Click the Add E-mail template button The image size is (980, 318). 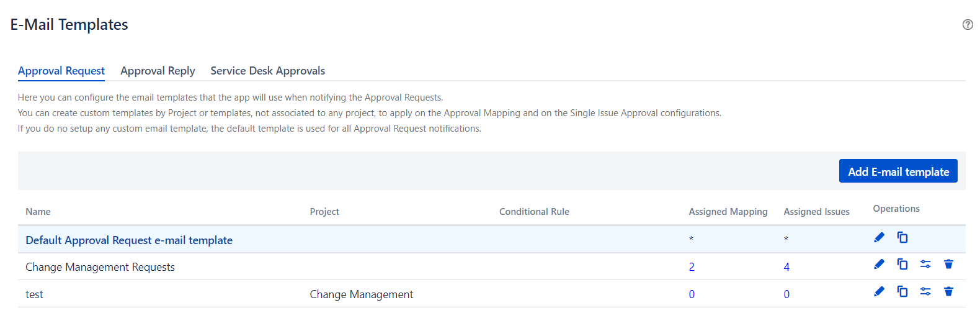(x=898, y=171)
